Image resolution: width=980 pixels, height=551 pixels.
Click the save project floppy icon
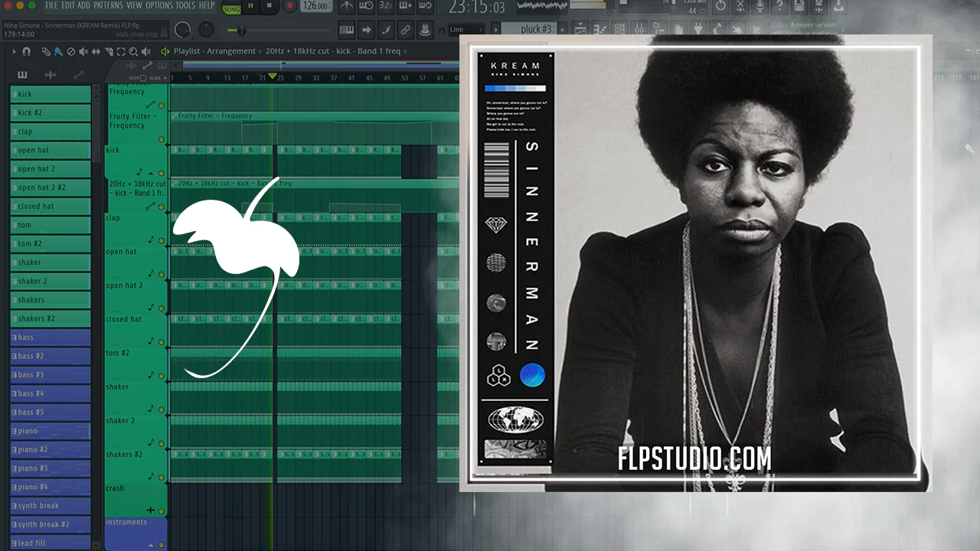tap(799, 6)
